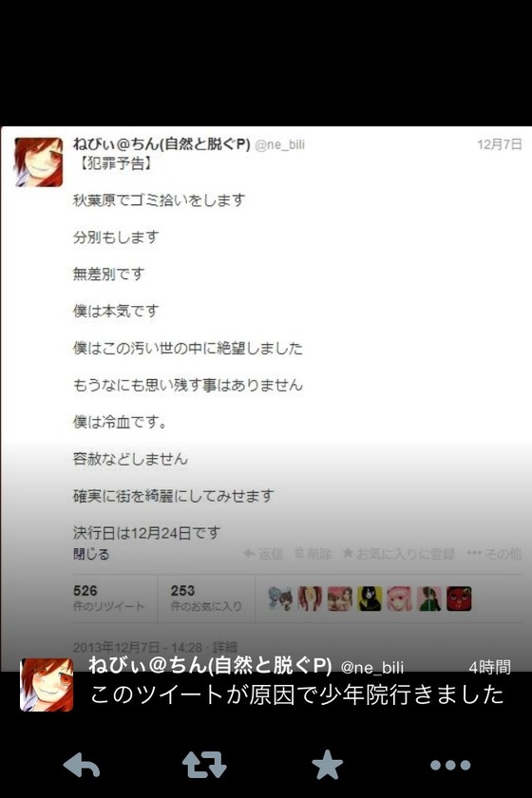Click 削除 delete link in the tweet
532x798 pixels.
(x=313, y=553)
